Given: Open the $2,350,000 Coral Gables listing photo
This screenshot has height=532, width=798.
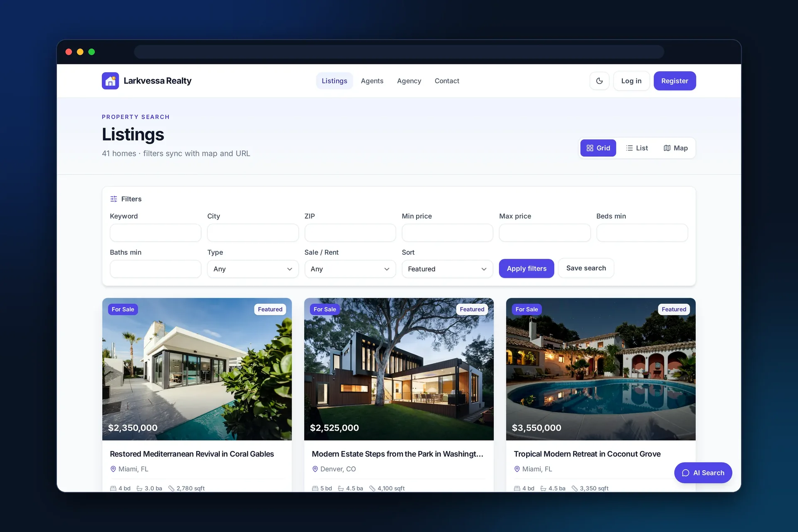Looking at the screenshot, I should point(197,369).
